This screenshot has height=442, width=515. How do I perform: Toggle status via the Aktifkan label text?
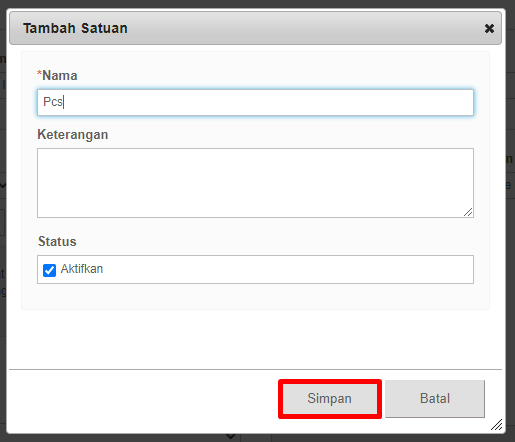click(82, 269)
